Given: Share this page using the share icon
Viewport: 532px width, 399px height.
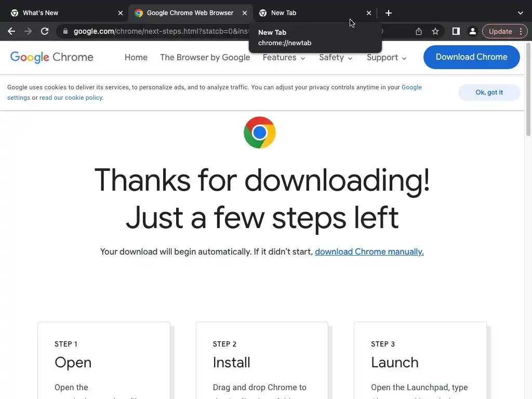Looking at the screenshot, I should pyautogui.click(x=419, y=31).
